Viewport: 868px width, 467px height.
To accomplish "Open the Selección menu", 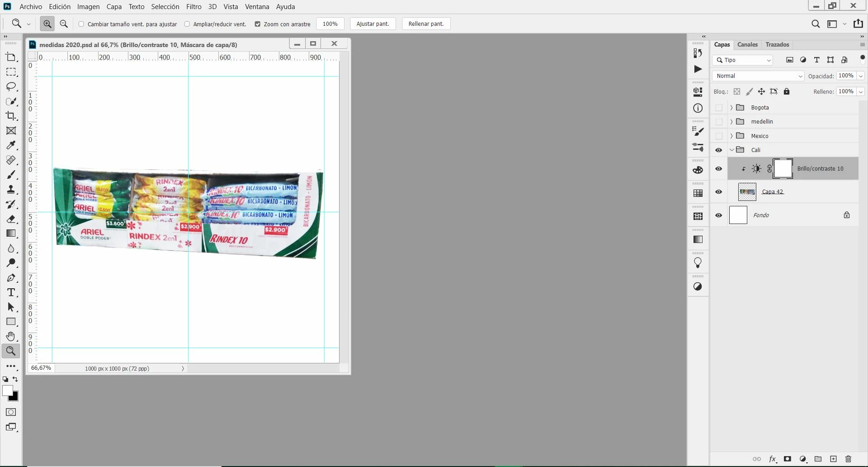I will pos(165,7).
